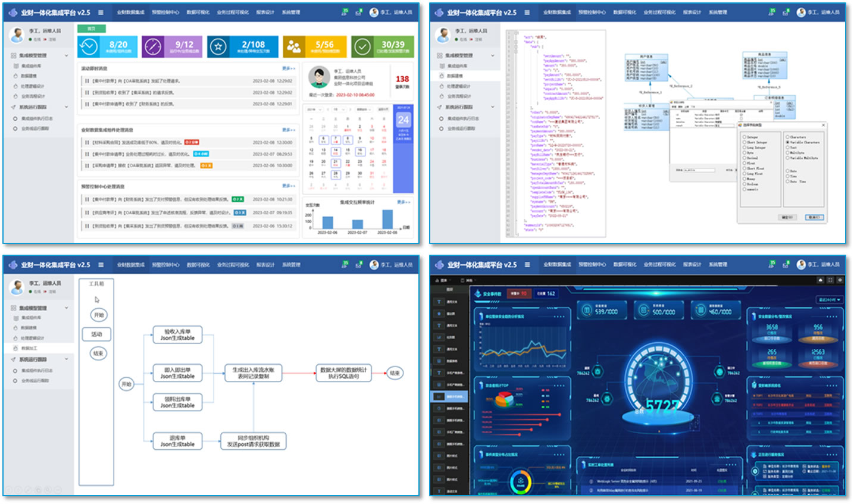Click the green-suited avatar in the dashboard profile card

click(x=319, y=77)
